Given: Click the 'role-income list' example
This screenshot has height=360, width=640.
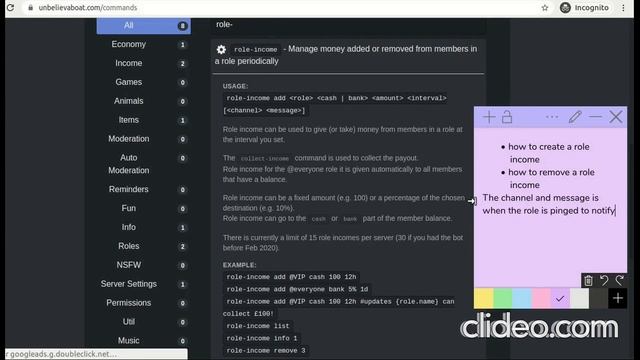Looking at the screenshot, I should pos(258,326).
